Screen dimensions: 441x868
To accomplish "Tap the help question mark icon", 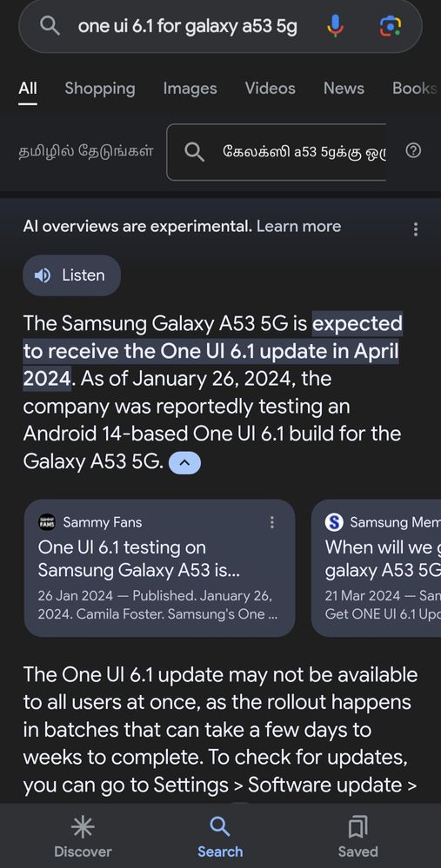I will click(413, 150).
